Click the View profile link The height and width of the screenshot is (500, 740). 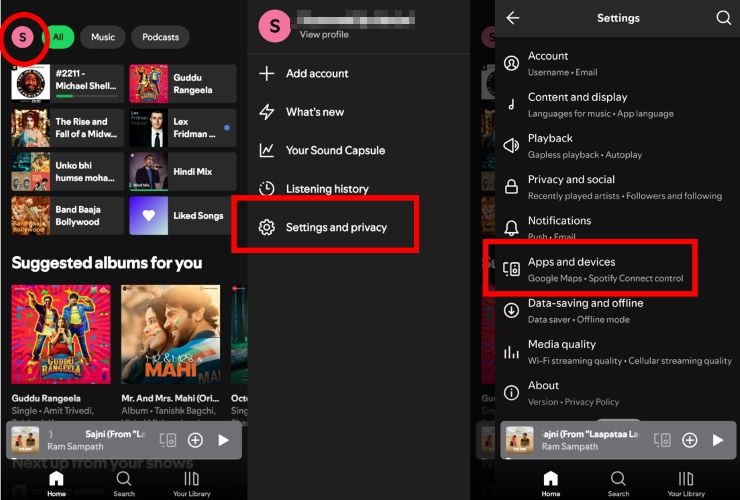click(324, 34)
